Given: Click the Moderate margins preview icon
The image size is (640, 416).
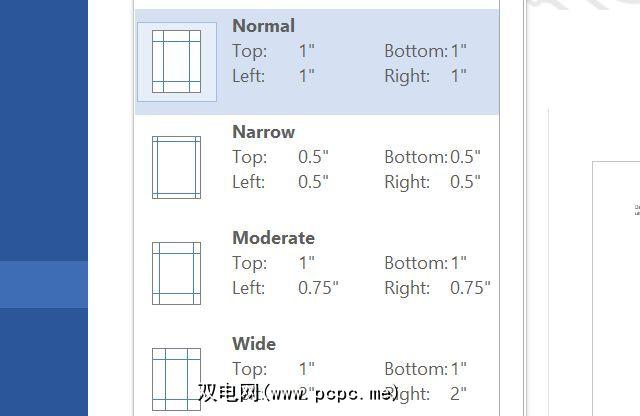Looking at the screenshot, I should coord(176,273).
